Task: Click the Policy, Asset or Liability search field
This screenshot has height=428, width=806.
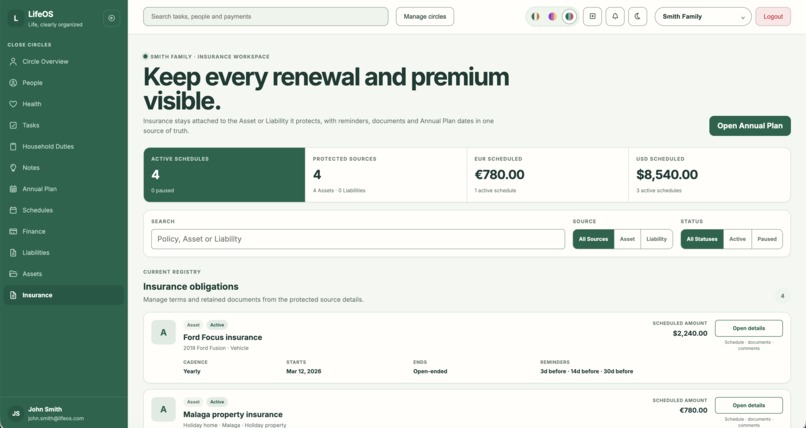Action: click(x=358, y=239)
